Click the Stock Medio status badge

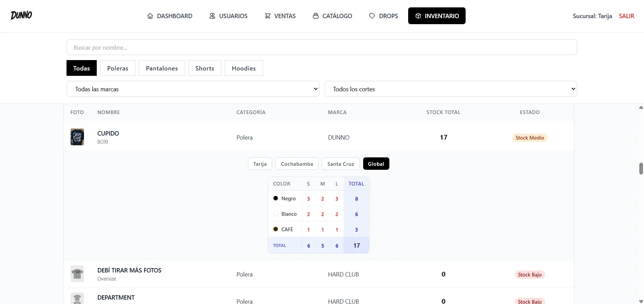[530, 138]
